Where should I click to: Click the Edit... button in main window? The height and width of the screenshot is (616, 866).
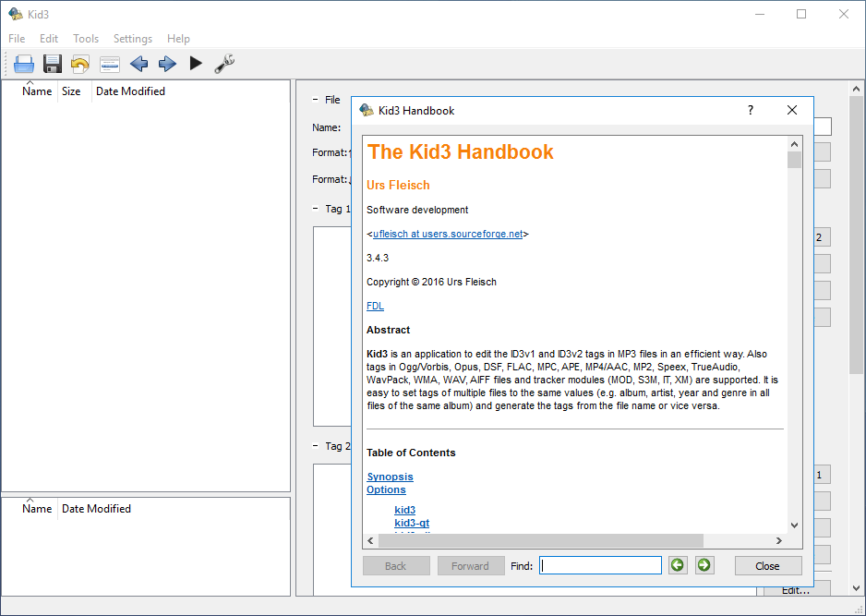pyautogui.click(x=797, y=590)
